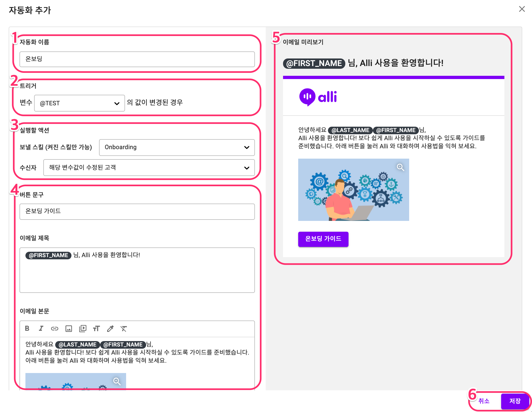Click the 취소 cancel button
Image resolution: width=532 pixels, height=412 pixels.
pyautogui.click(x=484, y=401)
